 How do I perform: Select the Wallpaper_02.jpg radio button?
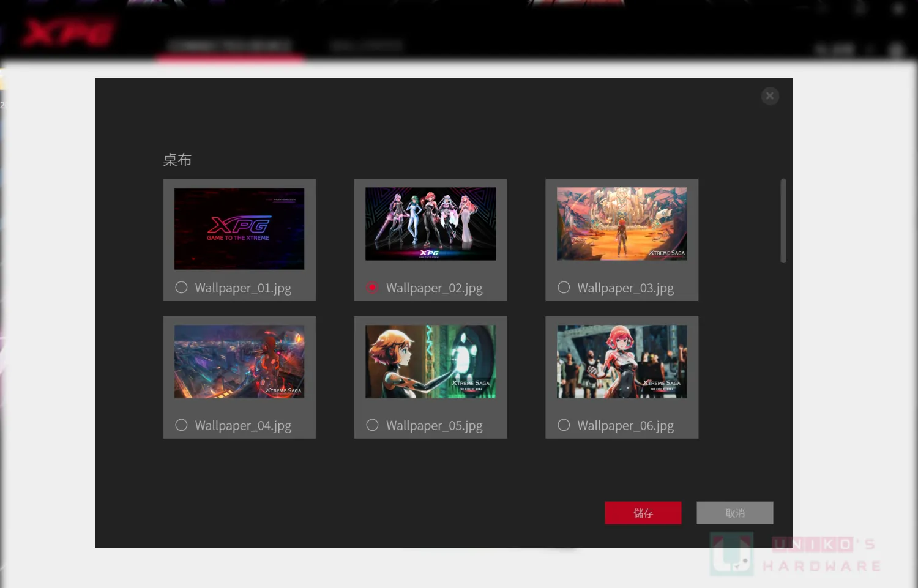(372, 288)
